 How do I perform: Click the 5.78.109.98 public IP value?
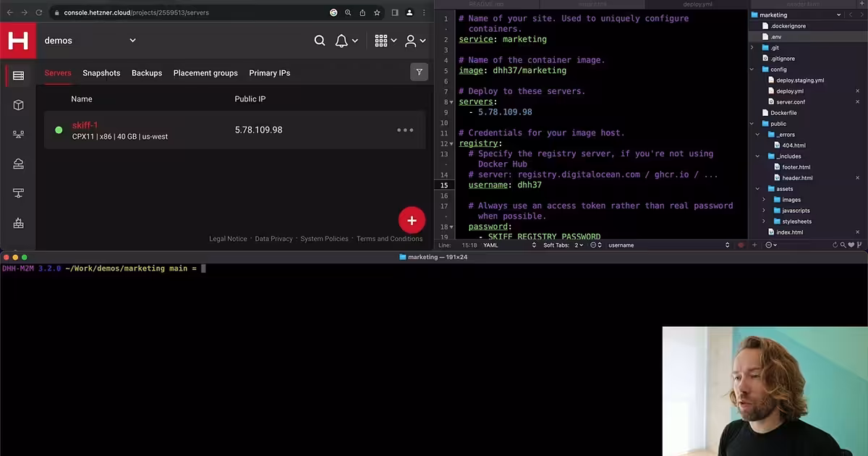coord(258,130)
